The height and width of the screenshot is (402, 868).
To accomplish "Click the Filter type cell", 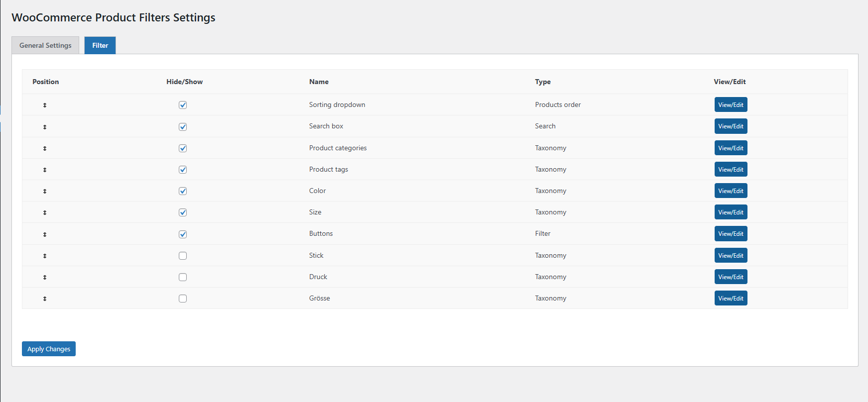I will [543, 233].
